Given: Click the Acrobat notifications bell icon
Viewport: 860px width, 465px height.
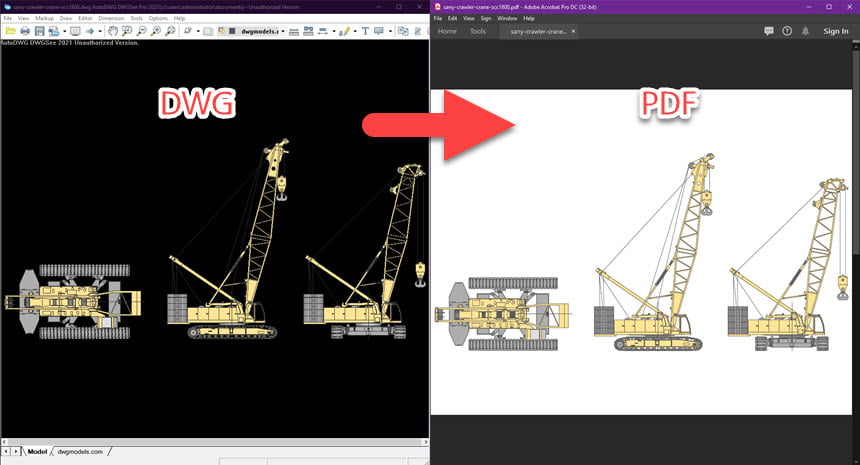Looking at the screenshot, I should [x=805, y=31].
